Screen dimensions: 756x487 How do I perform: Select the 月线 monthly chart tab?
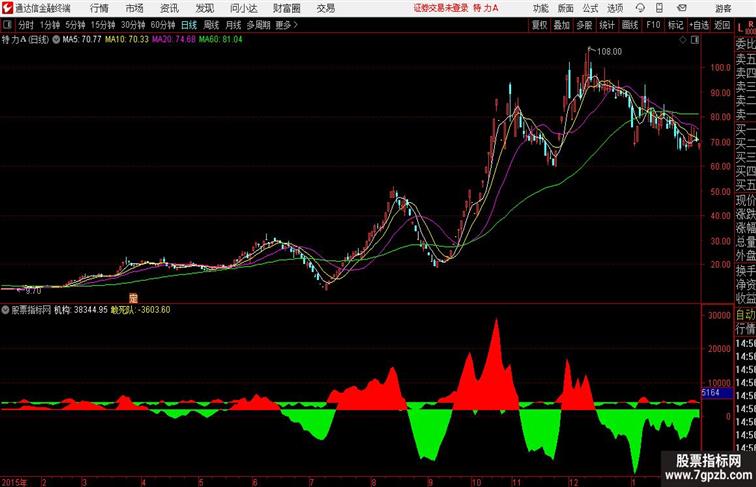point(233,25)
